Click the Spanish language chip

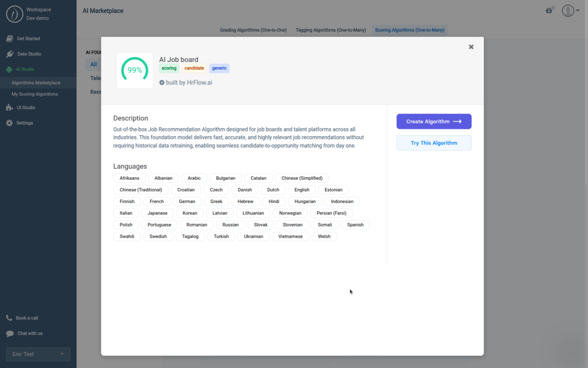pyautogui.click(x=355, y=224)
